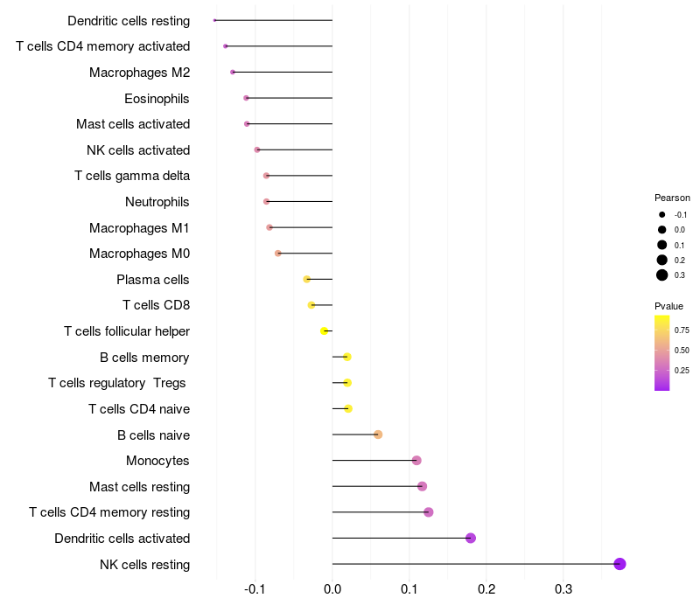Select the Mast cells resting dot
Screen dimensions: 700x612
point(422,486)
